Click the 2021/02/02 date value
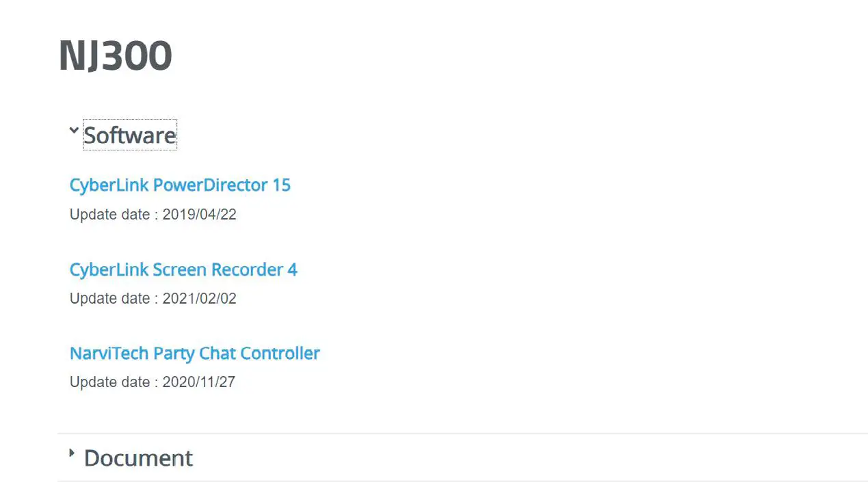The width and height of the screenshot is (868, 491). click(199, 299)
